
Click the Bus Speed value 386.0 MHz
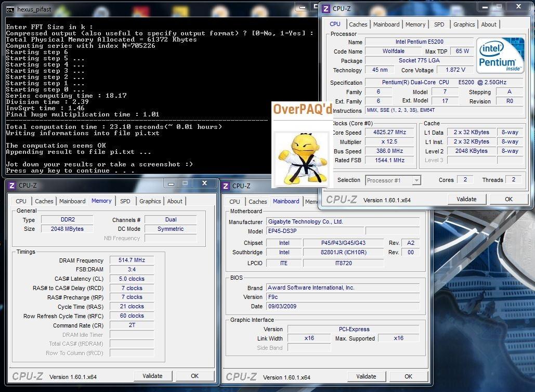(389, 151)
